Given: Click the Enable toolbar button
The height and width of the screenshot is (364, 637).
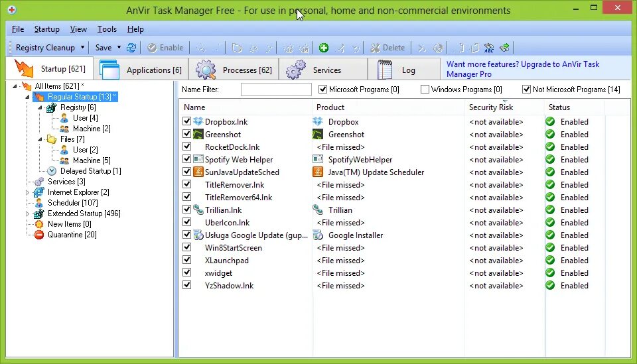Looking at the screenshot, I should pos(165,48).
